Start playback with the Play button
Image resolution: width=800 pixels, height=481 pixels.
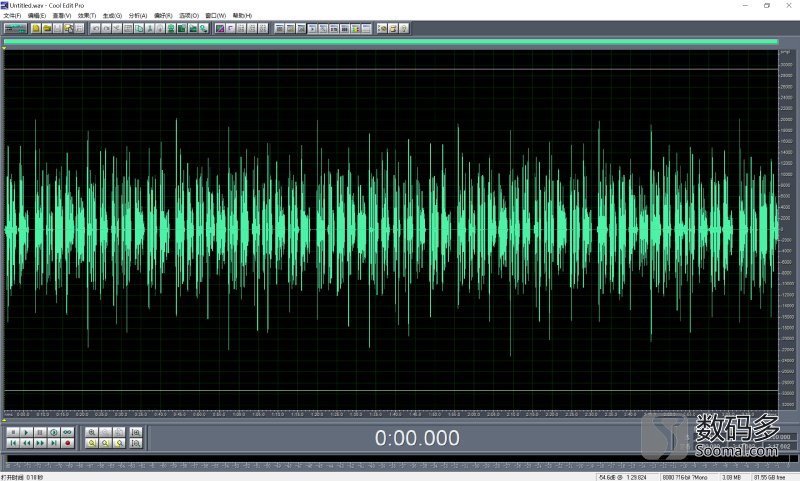pos(26,432)
